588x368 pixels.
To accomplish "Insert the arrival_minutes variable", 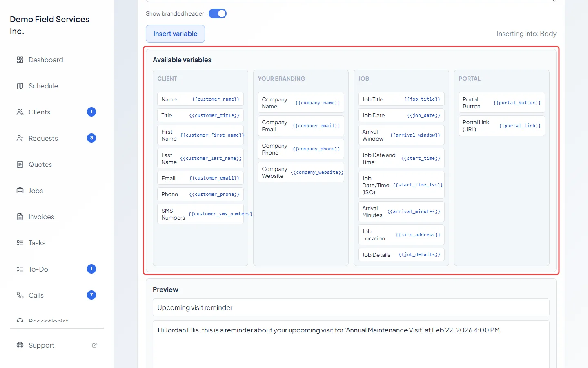I will [401, 212].
